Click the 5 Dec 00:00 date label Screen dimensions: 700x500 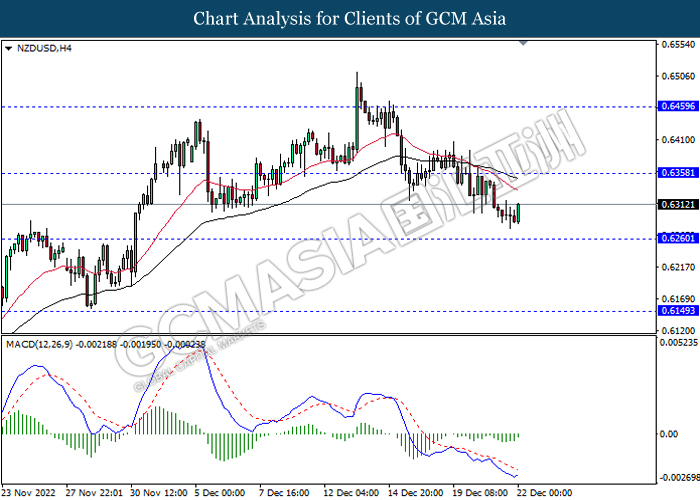pos(220,493)
